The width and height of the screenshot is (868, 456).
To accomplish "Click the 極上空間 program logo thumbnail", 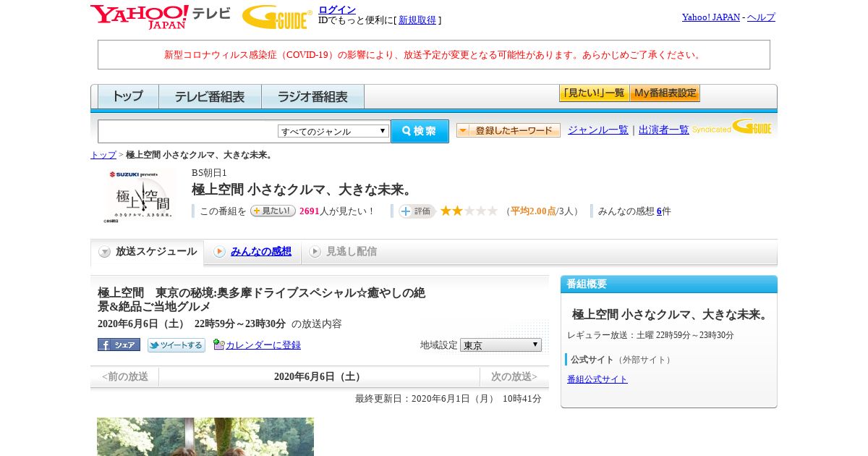I will [x=141, y=195].
